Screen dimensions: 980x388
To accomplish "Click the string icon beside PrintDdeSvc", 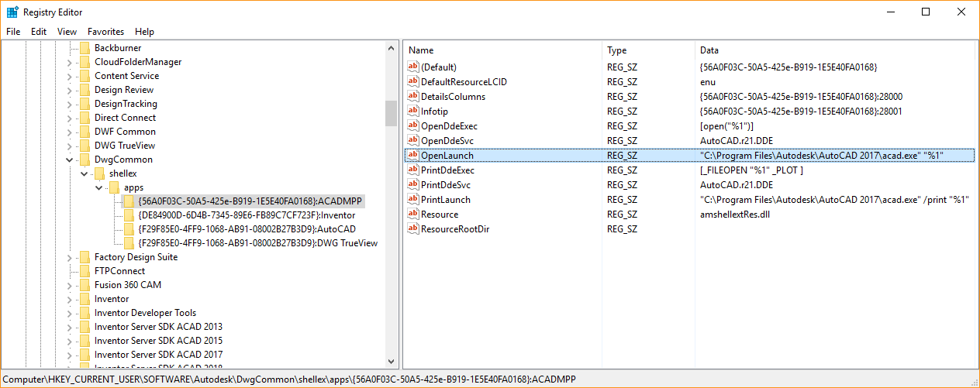I will 412,185.
